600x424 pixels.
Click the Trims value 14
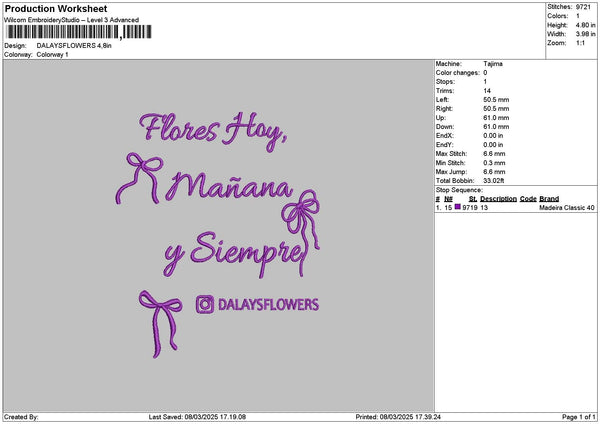[487, 91]
